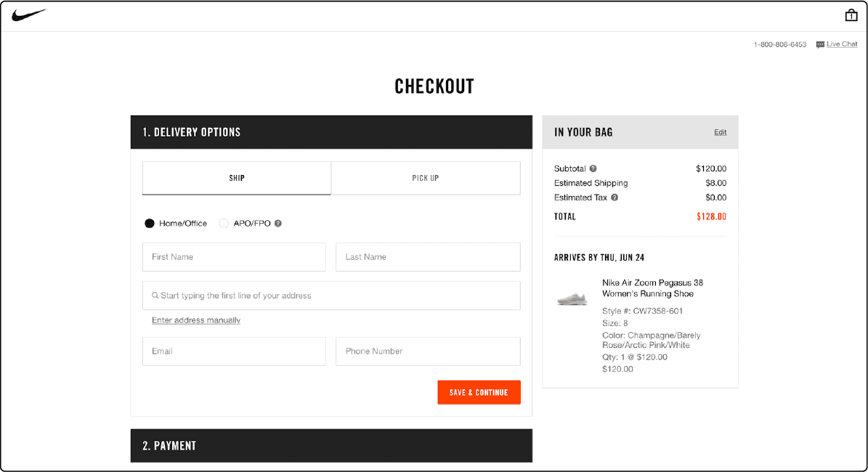Click the First Name input field
The image size is (868, 472).
click(x=234, y=257)
